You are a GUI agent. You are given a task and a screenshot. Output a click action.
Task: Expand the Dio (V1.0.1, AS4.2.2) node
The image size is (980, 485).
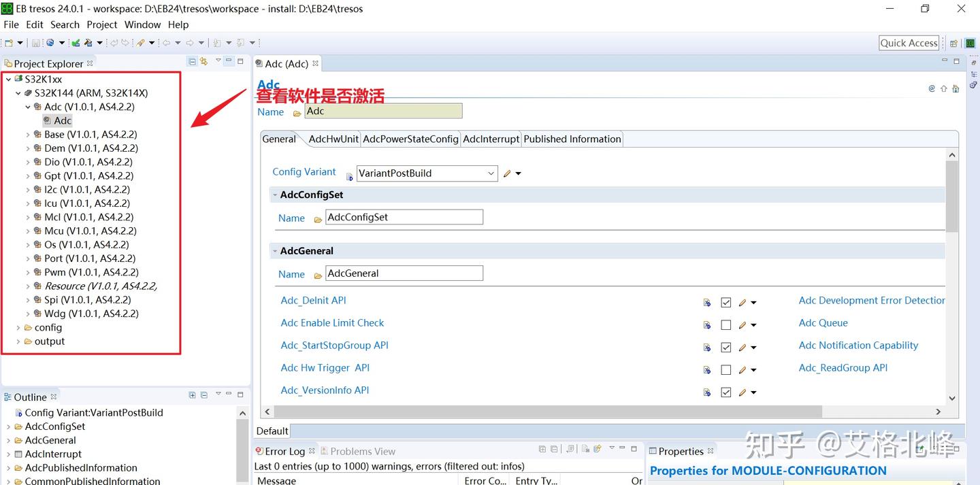[28, 162]
